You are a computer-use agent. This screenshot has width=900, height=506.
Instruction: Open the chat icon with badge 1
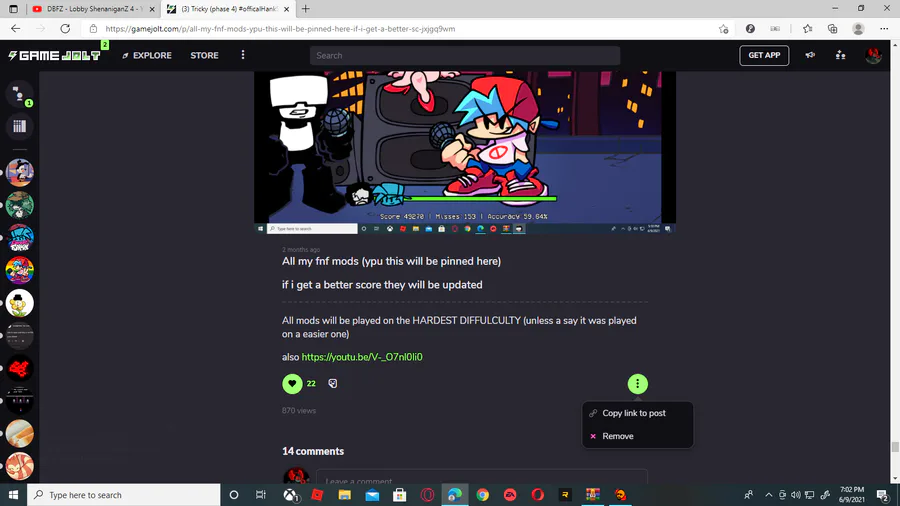coord(20,95)
